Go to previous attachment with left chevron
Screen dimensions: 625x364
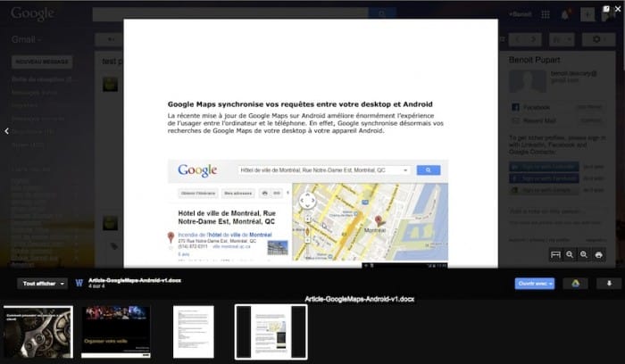tap(7, 131)
